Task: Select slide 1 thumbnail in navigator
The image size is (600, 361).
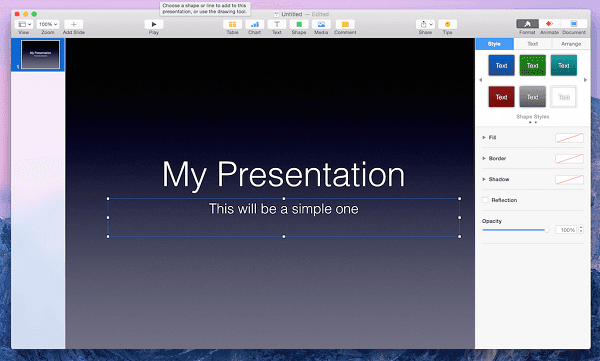Action: 41,55
